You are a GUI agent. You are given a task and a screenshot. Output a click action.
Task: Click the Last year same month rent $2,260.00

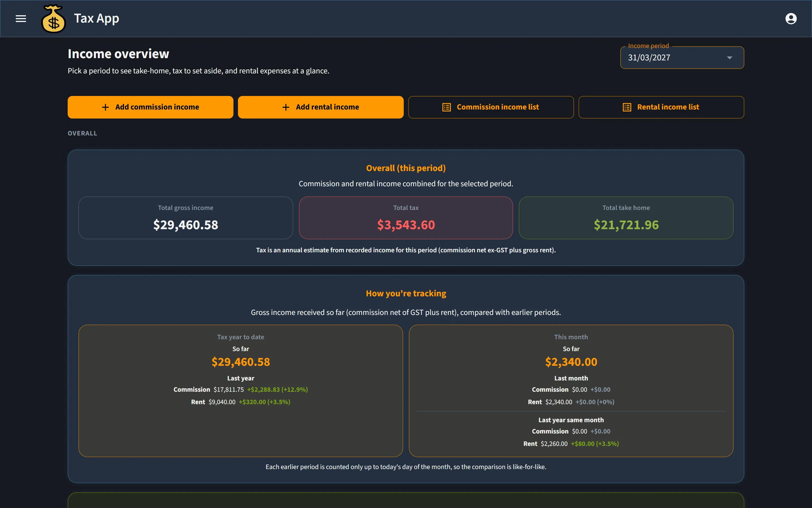[554, 444]
